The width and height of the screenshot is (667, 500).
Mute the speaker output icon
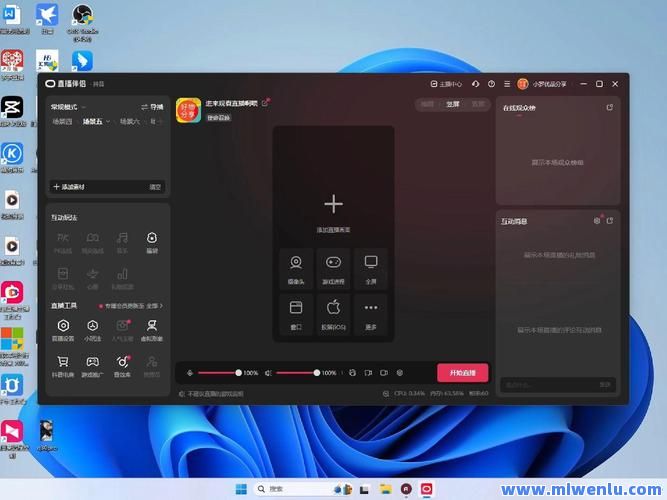tap(268, 373)
